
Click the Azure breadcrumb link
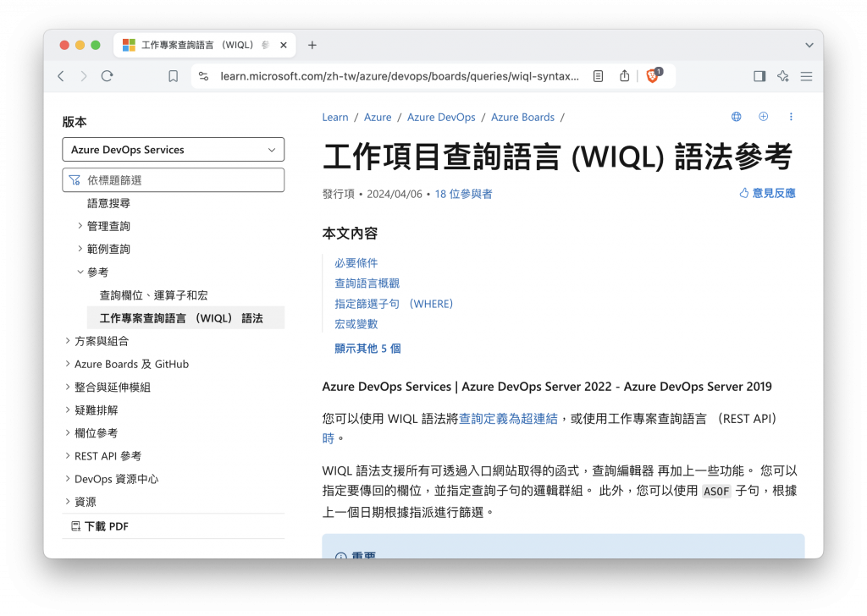378,117
